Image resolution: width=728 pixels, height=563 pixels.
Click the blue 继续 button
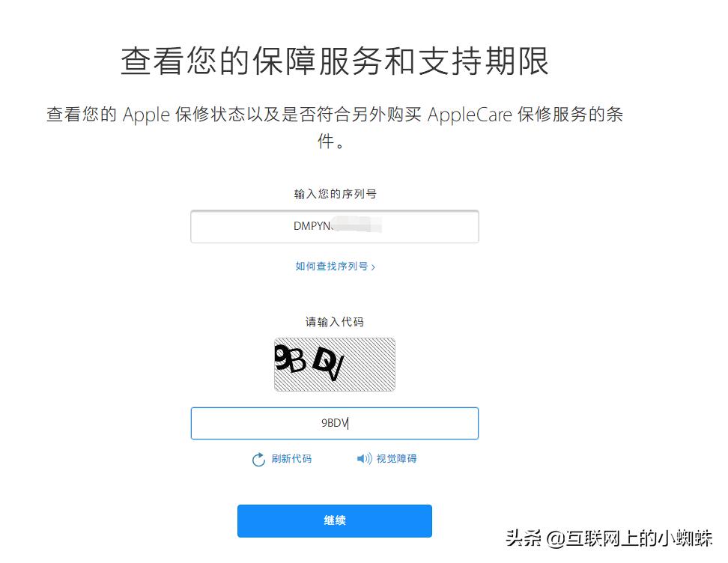[x=334, y=521]
